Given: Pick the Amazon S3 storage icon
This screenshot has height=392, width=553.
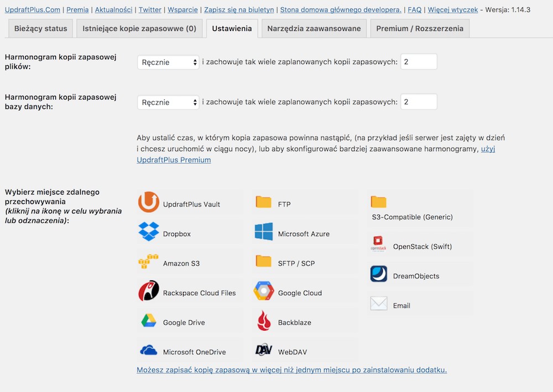Looking at the screenshot, I should coord(148,261).
